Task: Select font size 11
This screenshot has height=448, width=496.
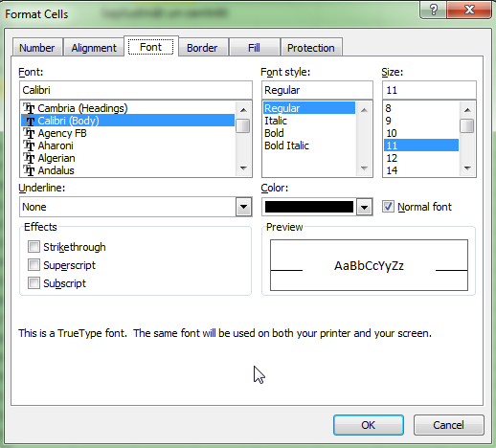Action: click(x=421, y=146)
